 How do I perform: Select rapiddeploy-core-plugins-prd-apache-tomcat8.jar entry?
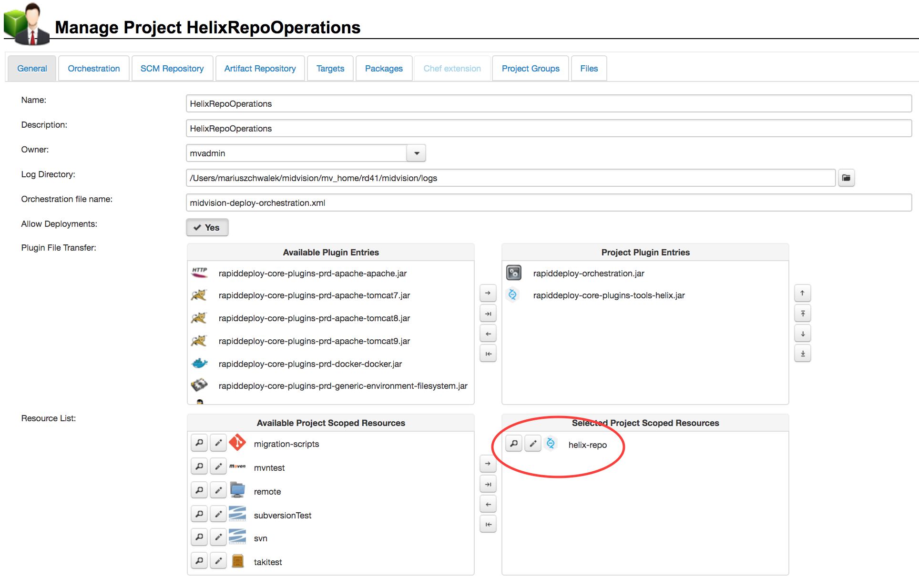[x=331, y=318]
